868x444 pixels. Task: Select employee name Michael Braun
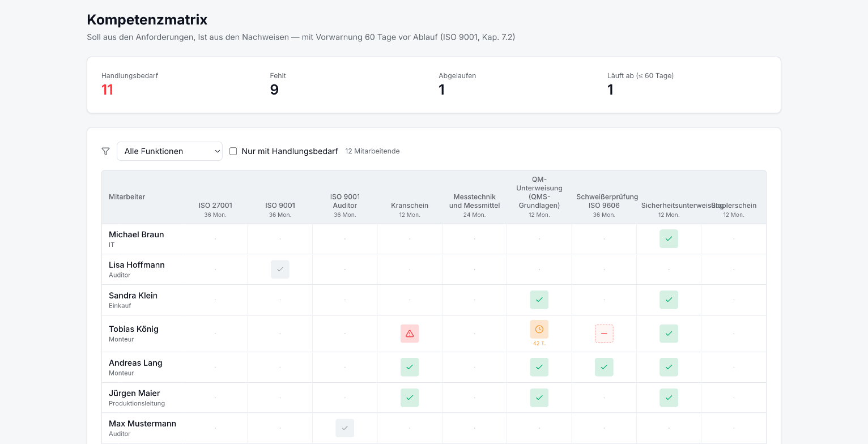pyautogui.click(x=136, y=234)
